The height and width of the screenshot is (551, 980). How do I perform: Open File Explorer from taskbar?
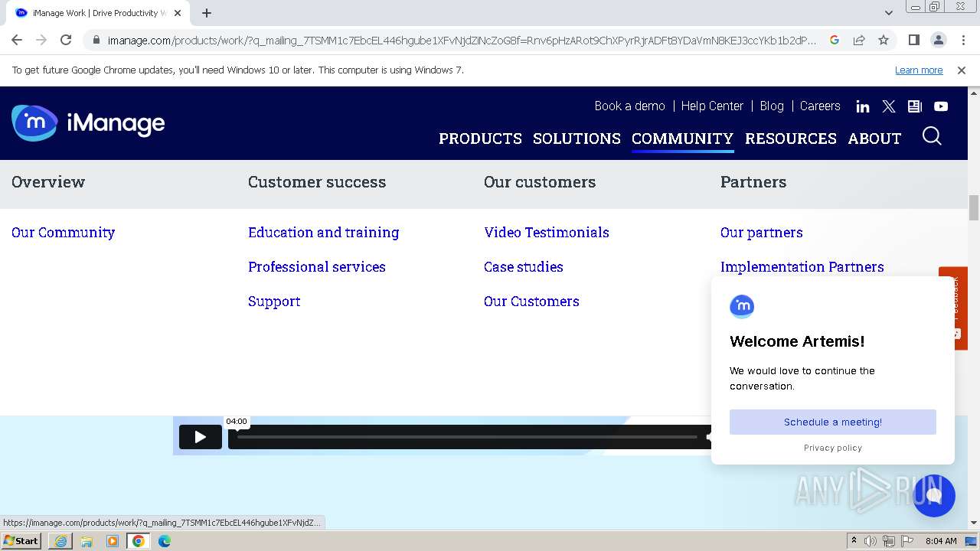coord(87,541)
